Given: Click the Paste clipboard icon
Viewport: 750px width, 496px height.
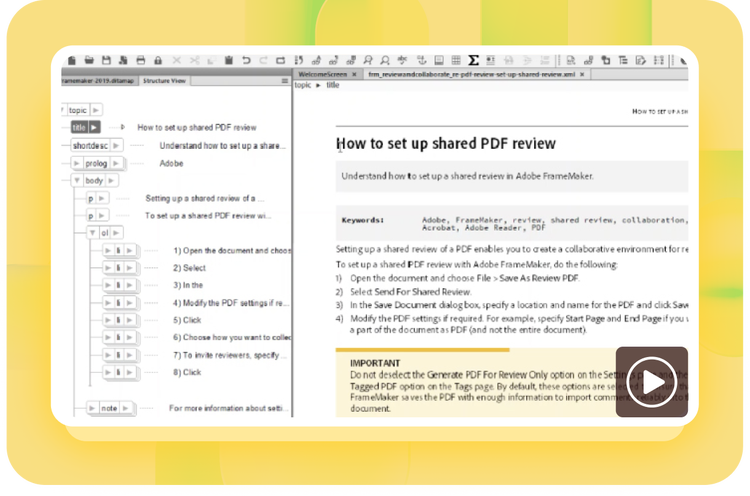Looking at the screenshot, I should pos(229,60).
